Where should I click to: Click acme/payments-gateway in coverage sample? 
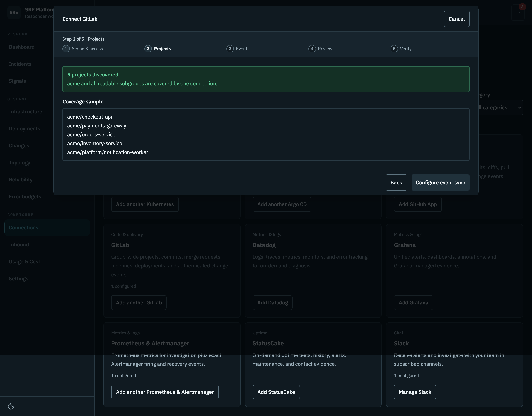(x=97, y=126)
